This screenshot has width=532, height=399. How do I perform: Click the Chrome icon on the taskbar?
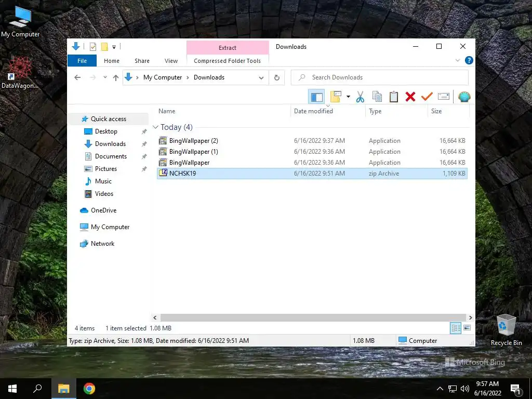89,389
